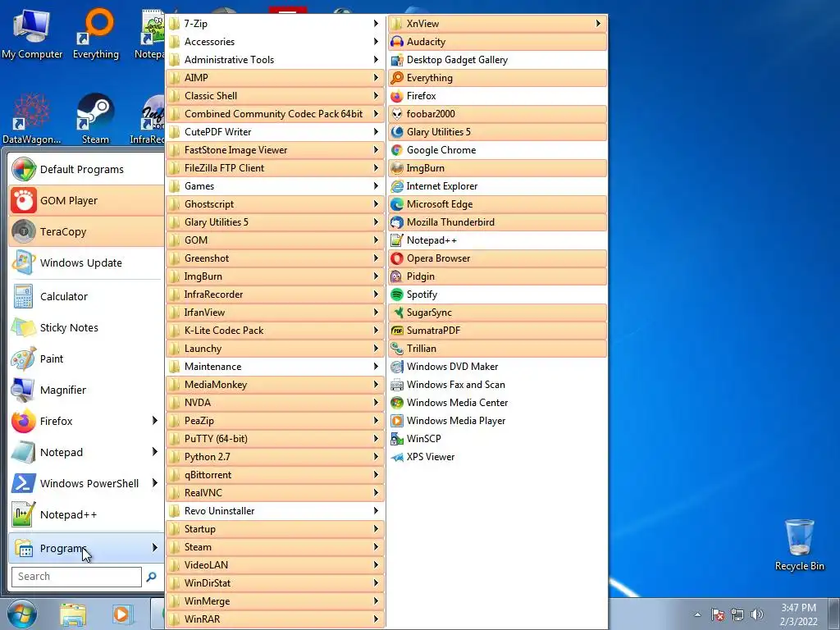Open WinDirStat folder
The image size is (840, 630).
point(275,583)
